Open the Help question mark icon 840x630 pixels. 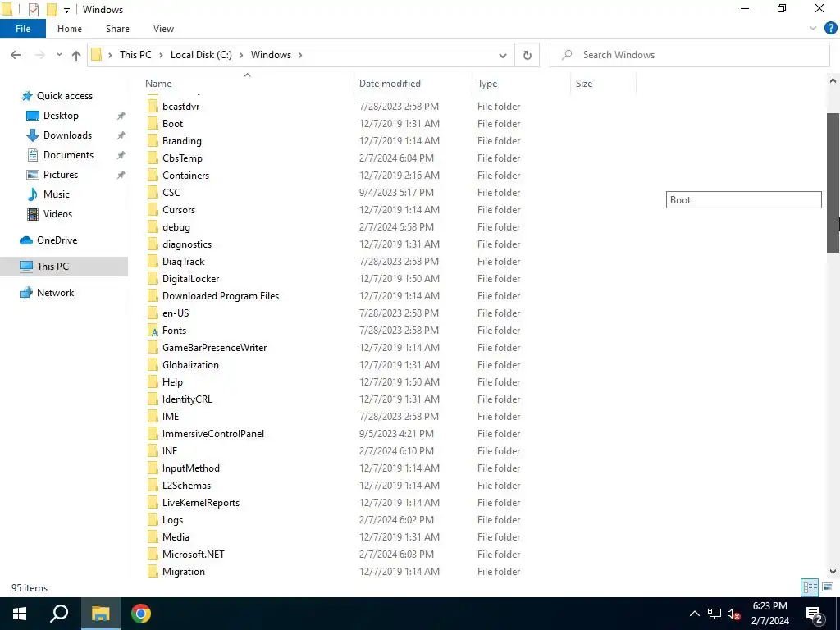pos(830,29)
